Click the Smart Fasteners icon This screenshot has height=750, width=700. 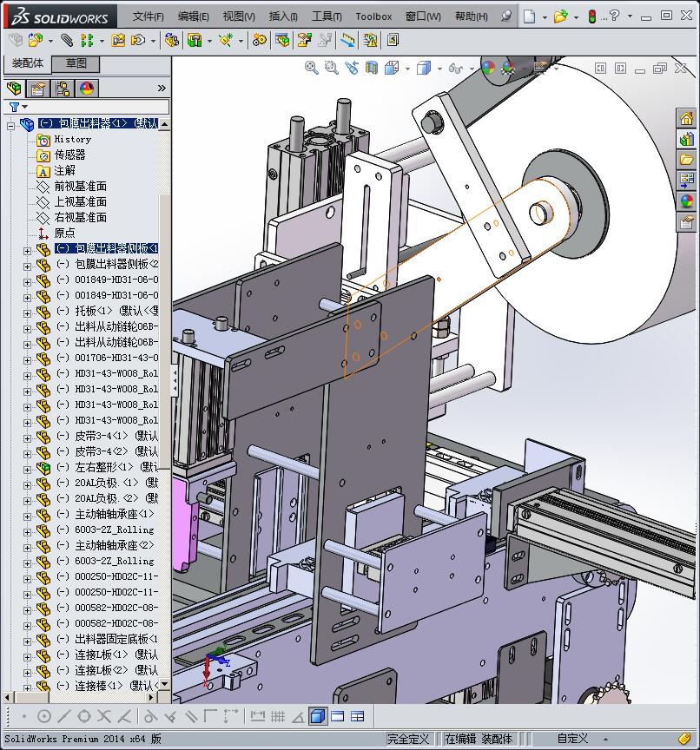point(118,40)
